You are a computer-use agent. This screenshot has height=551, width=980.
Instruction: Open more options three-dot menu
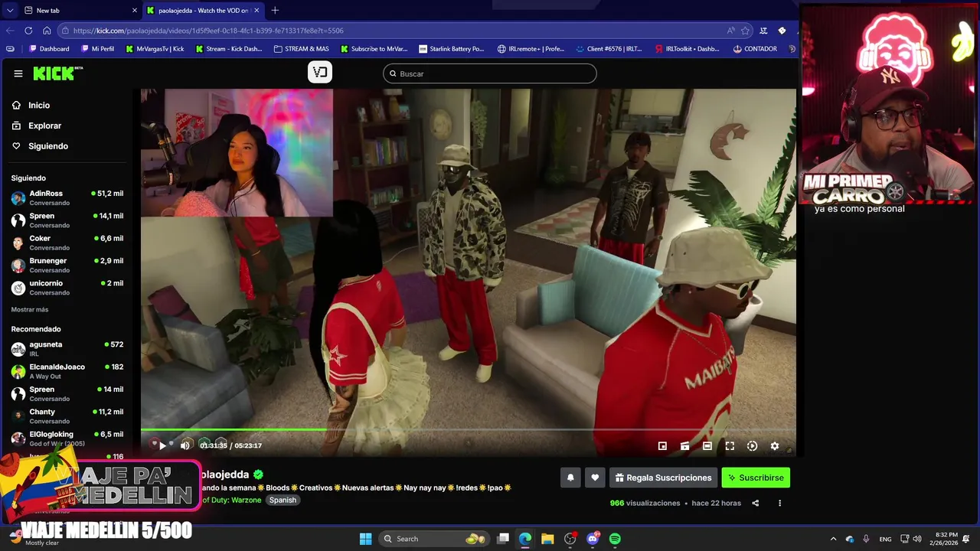(779, 504)
